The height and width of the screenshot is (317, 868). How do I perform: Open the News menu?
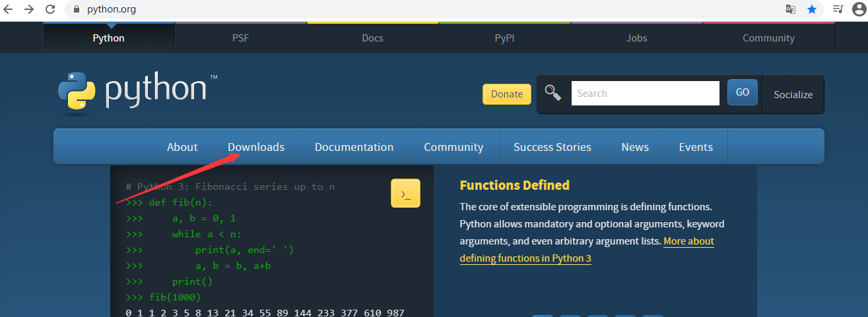pos(635,147)
